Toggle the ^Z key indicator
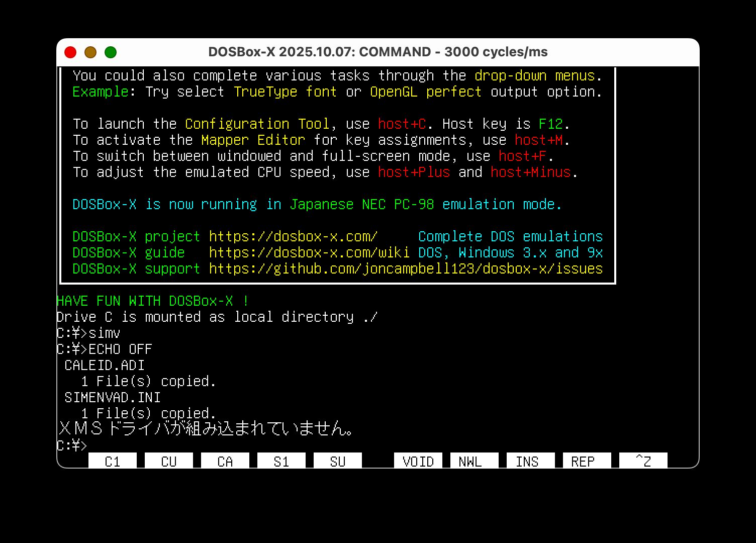This screenshot has height=543, width=756. pyautogui.click(x=642, y=461)
